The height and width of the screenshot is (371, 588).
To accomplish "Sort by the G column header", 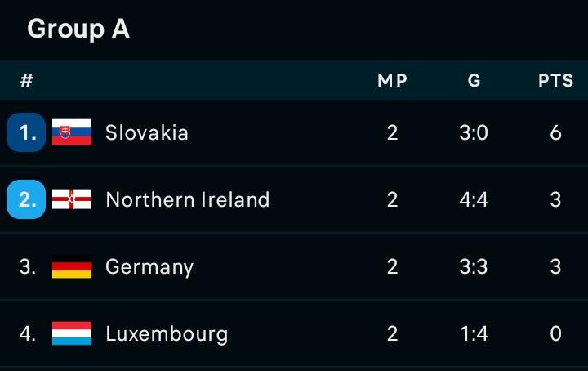I will coord(474,80).
